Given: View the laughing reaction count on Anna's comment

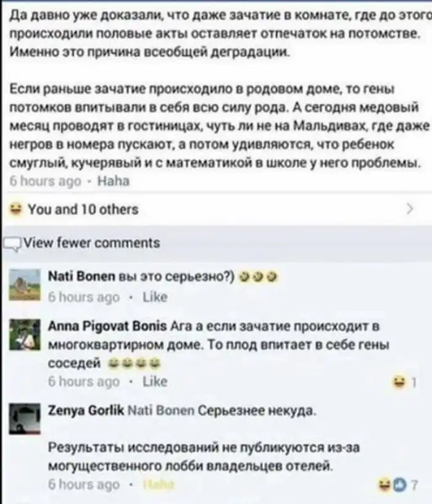Looking at the screenshot, I should point(404,382).
